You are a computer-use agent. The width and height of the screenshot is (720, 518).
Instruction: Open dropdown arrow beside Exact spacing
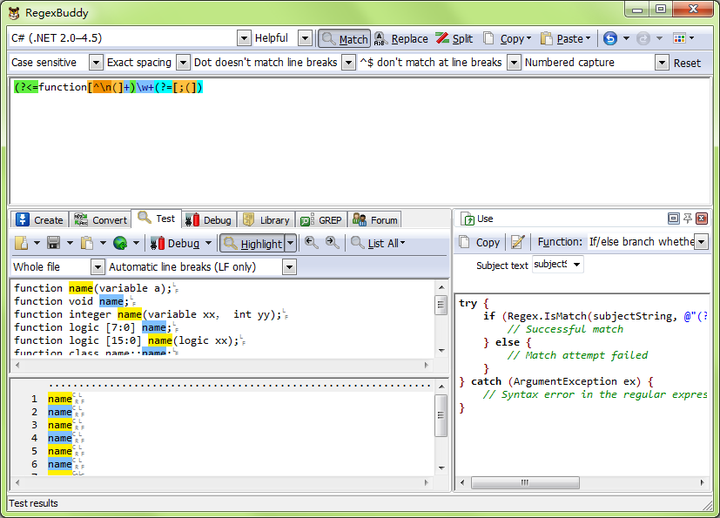pyautogui.click(x=183, y=62)
